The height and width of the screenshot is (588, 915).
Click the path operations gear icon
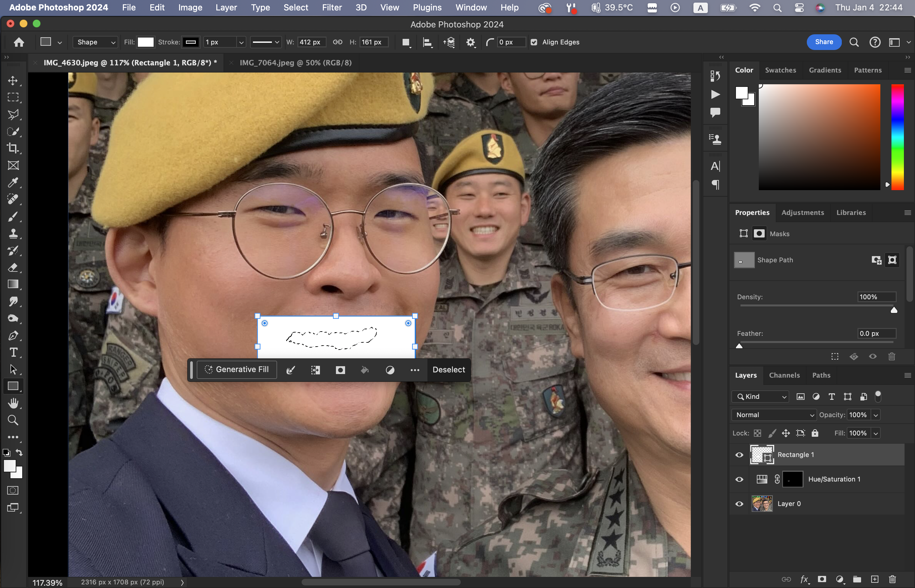pos(471,42)
